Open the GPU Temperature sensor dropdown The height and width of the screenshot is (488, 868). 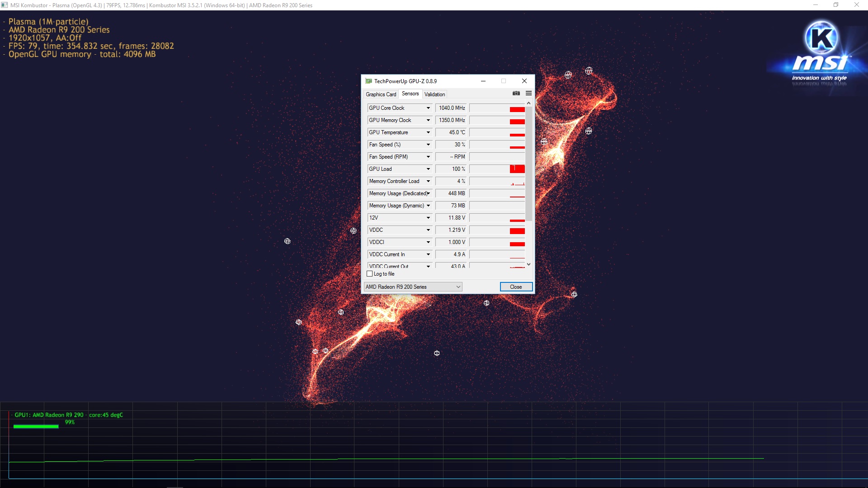click(x=428, y=132)
